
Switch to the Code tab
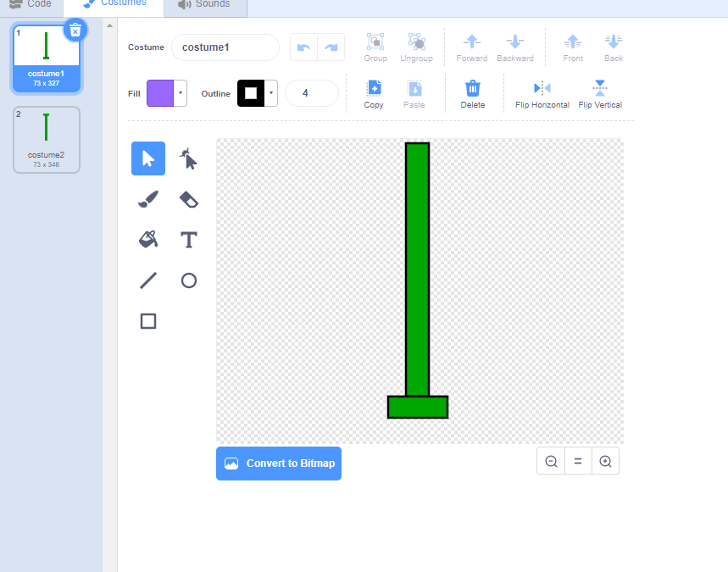pyautogui.click(x=31, y=4)
